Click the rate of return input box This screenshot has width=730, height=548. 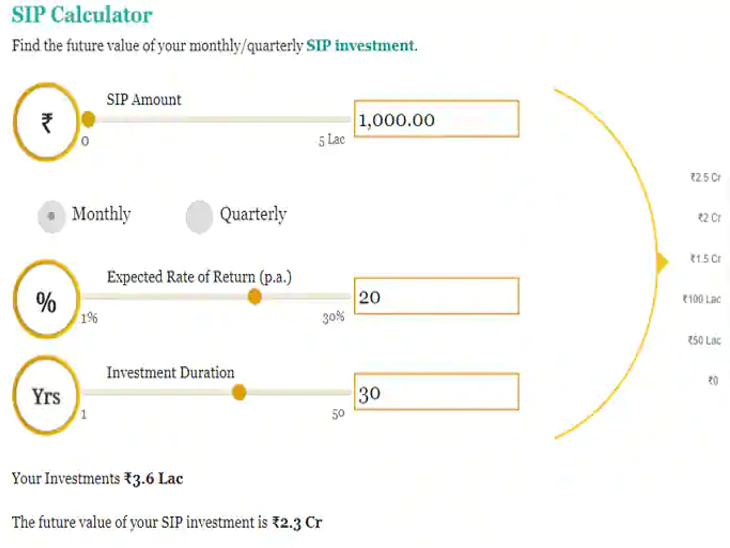(x=436, y=297)
